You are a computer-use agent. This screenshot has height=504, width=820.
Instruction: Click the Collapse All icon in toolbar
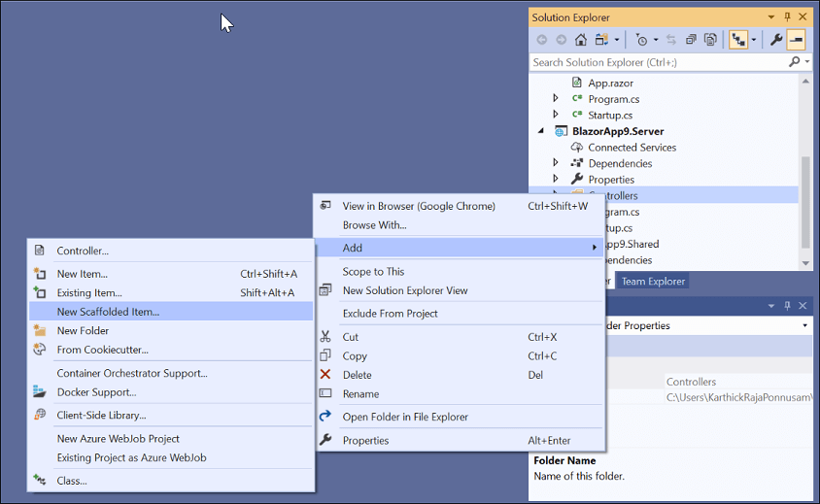pyautogui.click(x=691, y=40)
